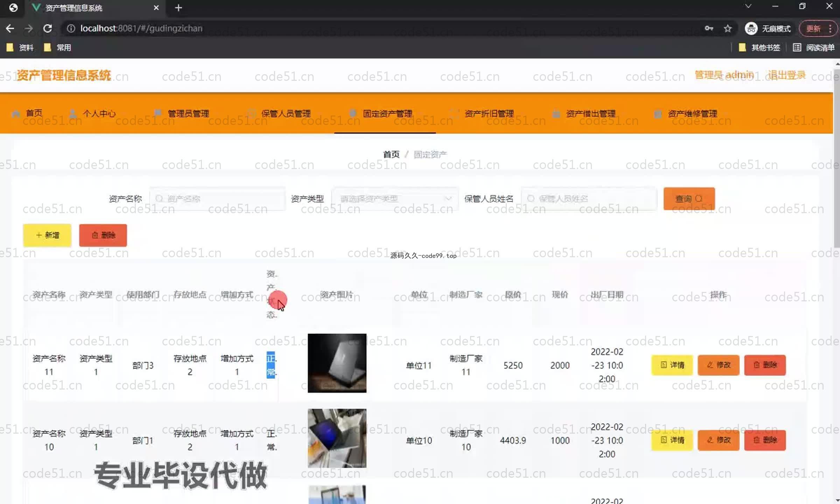Click the browser back arrow
Image resolution: width=840 pixels, height=504 pixels.
click(x=10, y=28)
